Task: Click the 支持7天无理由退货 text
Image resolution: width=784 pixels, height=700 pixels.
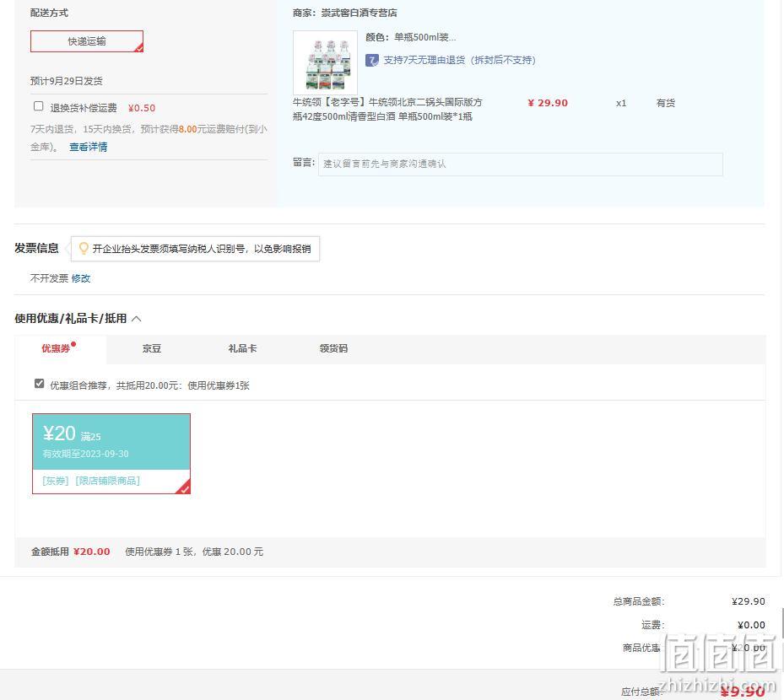Action: [459, 61]
